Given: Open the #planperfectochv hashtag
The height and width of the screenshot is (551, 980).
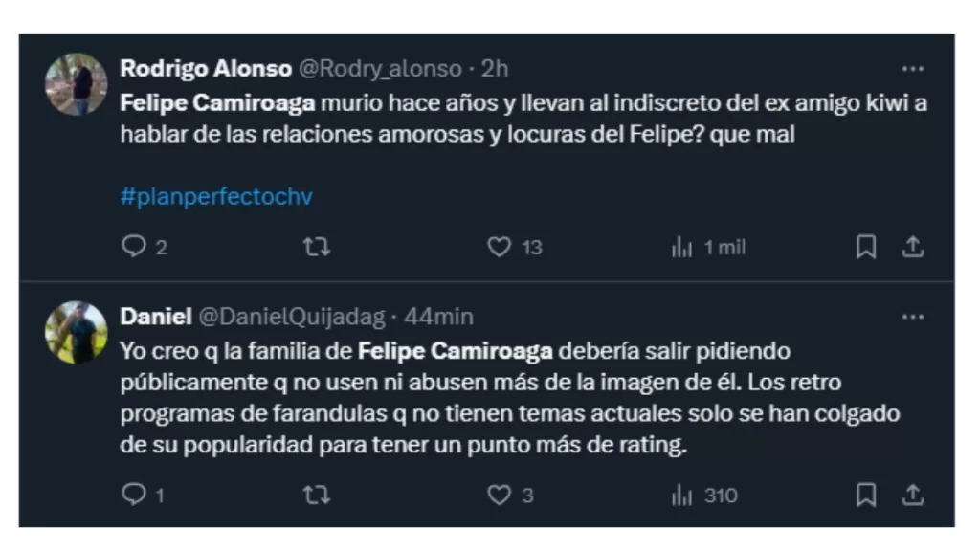Looking at the screenshot, I should click(x=216, y=197).
